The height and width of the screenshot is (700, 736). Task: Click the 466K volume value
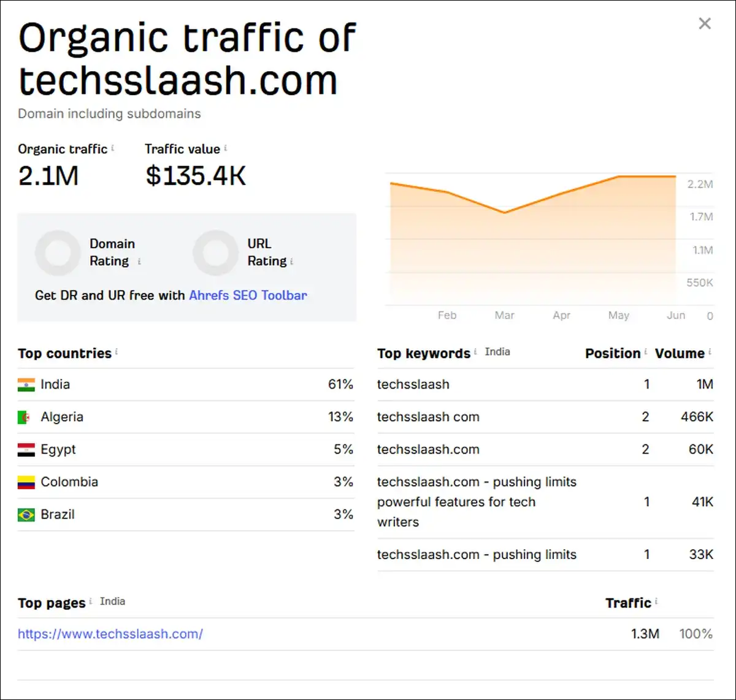[x=697, y=417]
